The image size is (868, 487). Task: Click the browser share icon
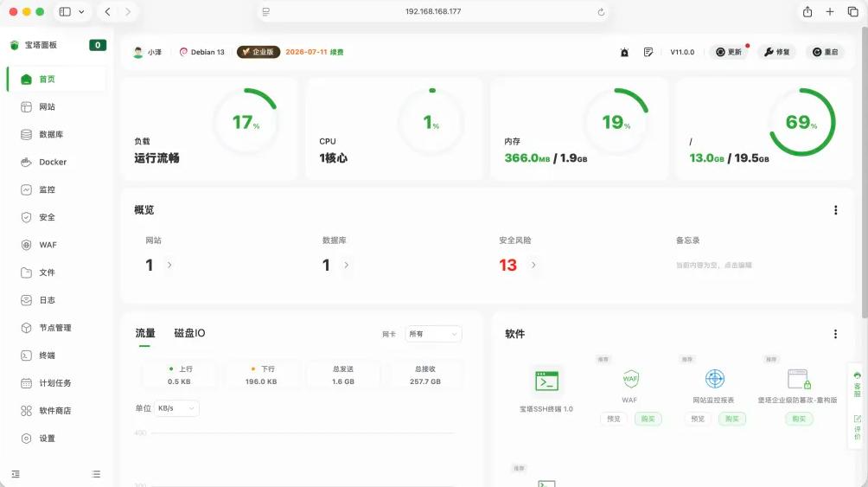click(x=807, y=11)
